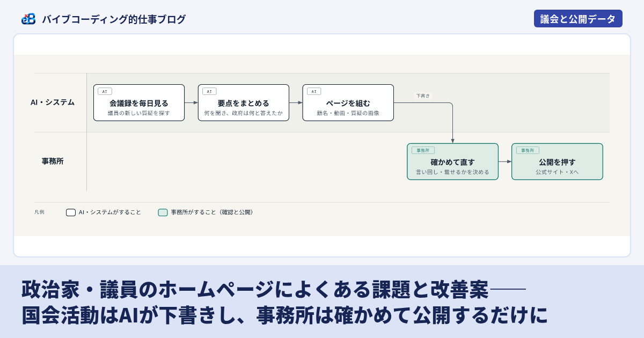The image size is (644, 338).
Task: Click the 下書き arrow label
Action: (423, 96)
